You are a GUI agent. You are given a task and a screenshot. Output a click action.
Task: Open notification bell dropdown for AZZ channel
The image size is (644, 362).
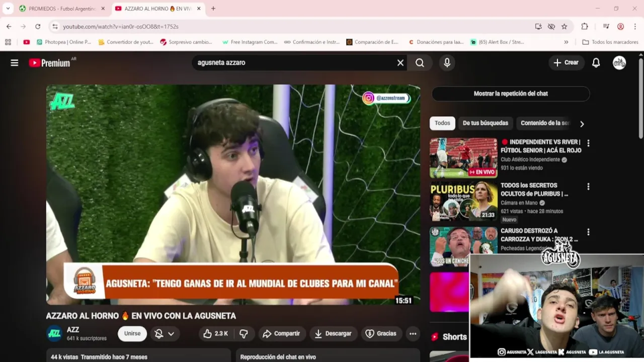pyautogui.click(x=165, y=333)
